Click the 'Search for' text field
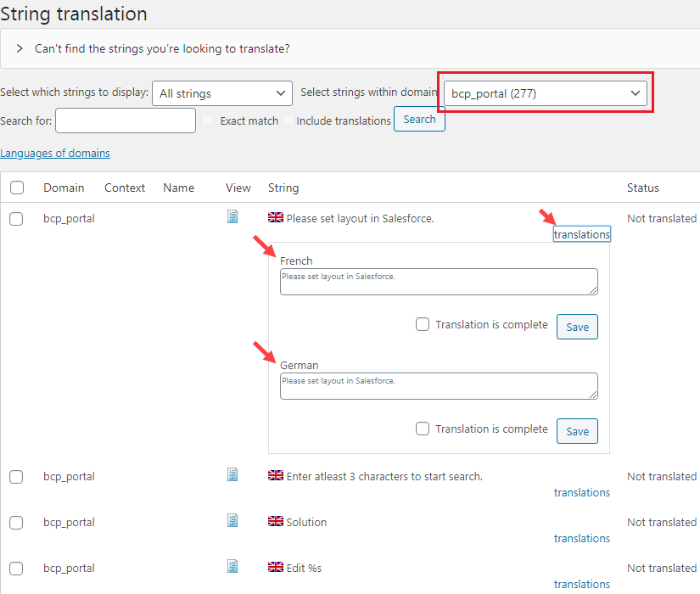 (126, 120)
